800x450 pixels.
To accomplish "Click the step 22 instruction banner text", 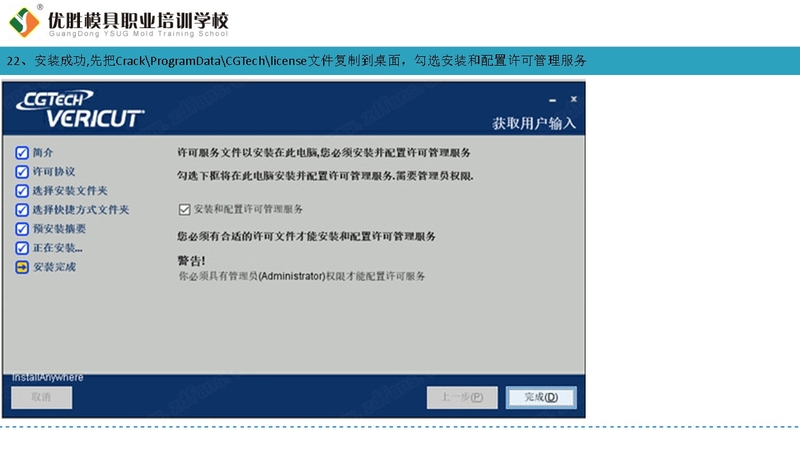I will pyautogui.click(x=296, y=61).
